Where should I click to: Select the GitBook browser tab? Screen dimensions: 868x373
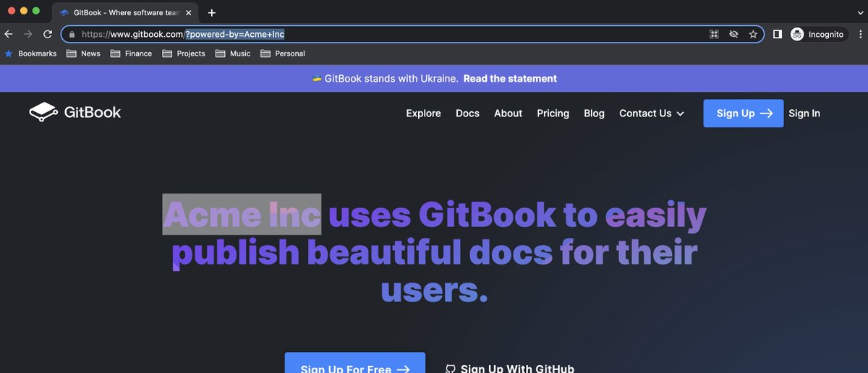[124, 12]
